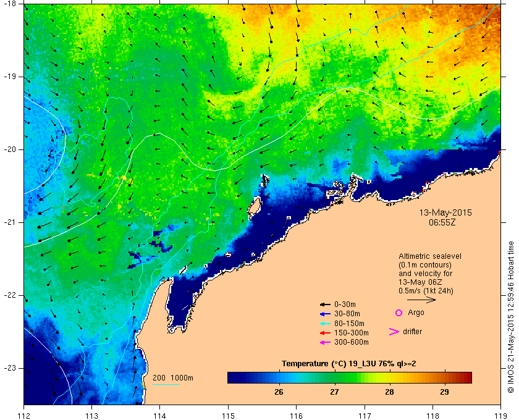Click the colorbar at 28 degrees
This screenshot has width=519, height=420.
pyautogui.click(x=390, y=377)
